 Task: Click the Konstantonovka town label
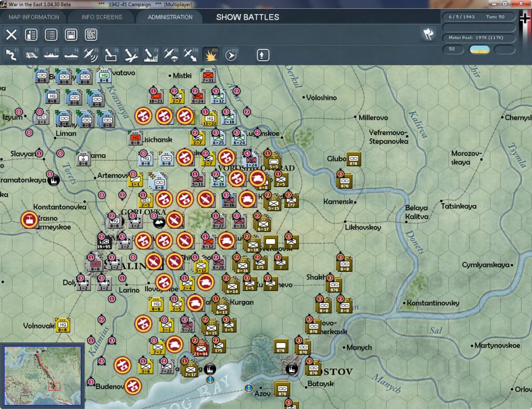[x=60, y=207]
